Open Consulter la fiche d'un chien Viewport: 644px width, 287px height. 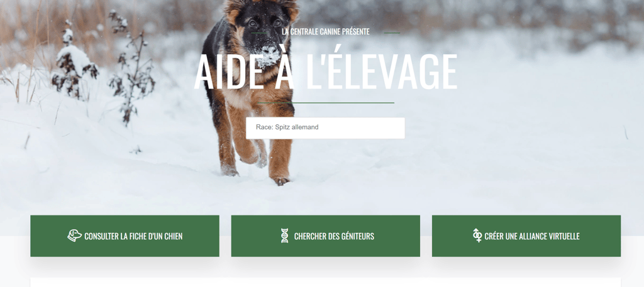click(x=125, y=236)
